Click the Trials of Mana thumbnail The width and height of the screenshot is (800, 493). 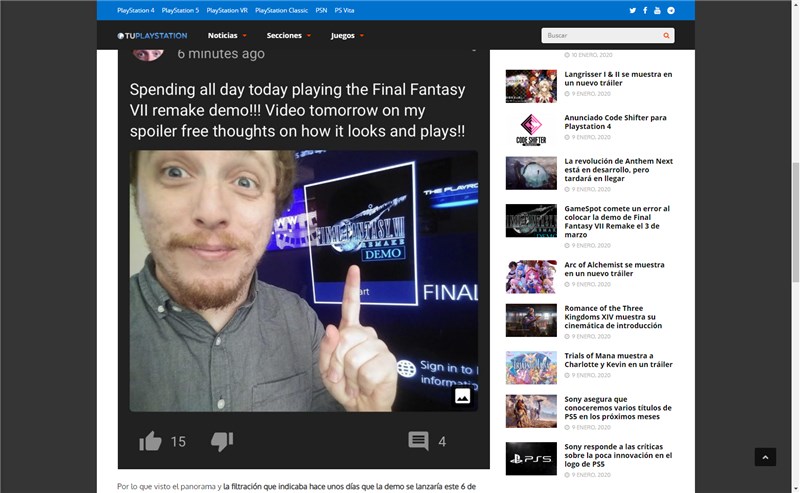pyautogui.click(x=531, y=367)
